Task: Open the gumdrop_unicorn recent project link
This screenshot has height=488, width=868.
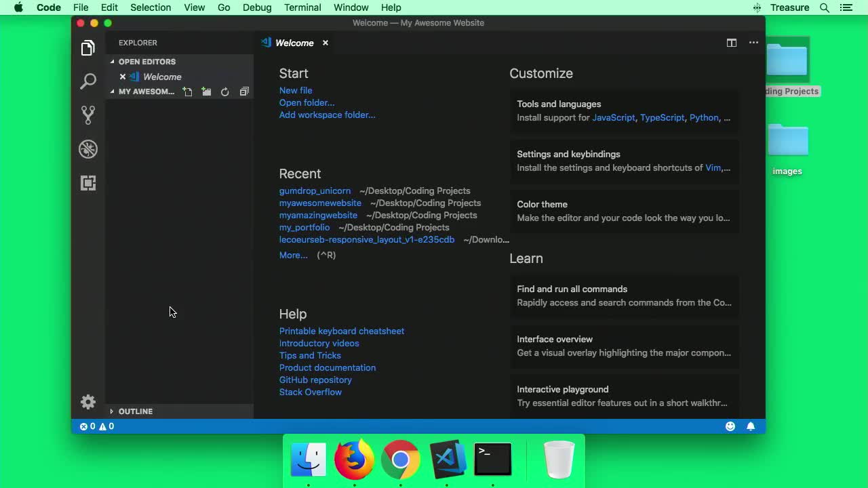Action: tap(315, 190)
